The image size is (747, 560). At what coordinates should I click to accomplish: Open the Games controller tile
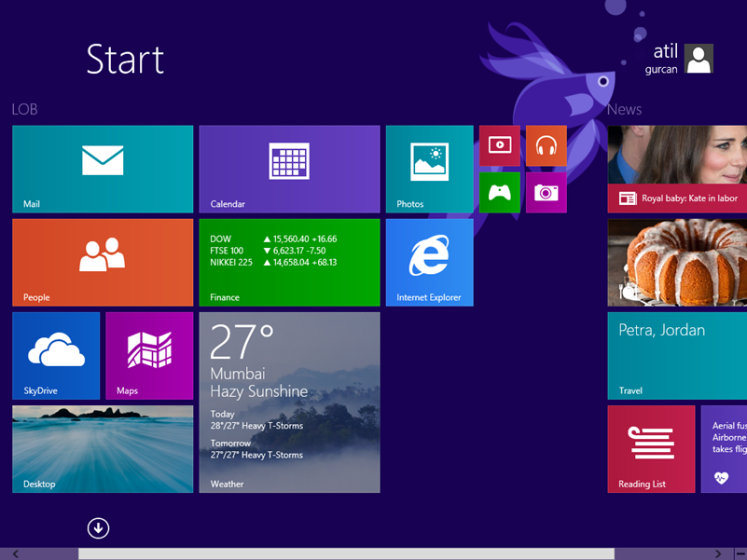click(499, 192)
